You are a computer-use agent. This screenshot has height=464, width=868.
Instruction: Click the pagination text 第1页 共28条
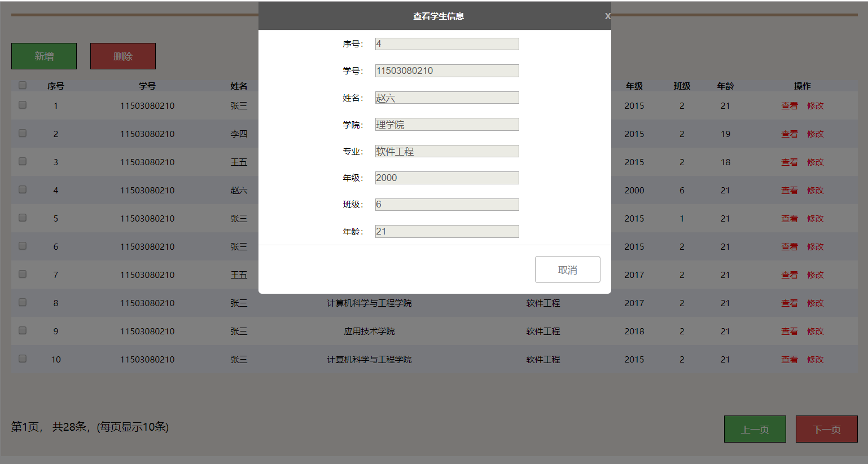90,427
